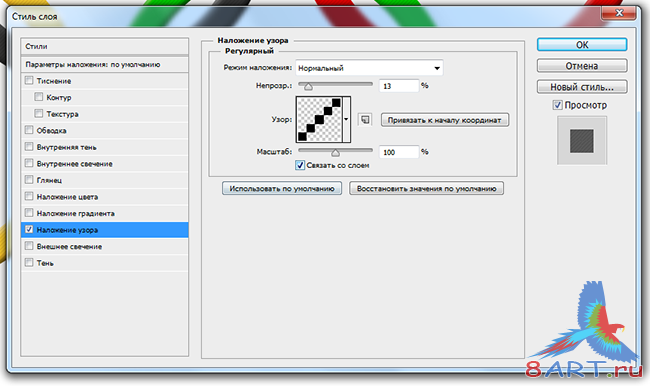Enable the Тень shadow checkbox

coord(29,262)
